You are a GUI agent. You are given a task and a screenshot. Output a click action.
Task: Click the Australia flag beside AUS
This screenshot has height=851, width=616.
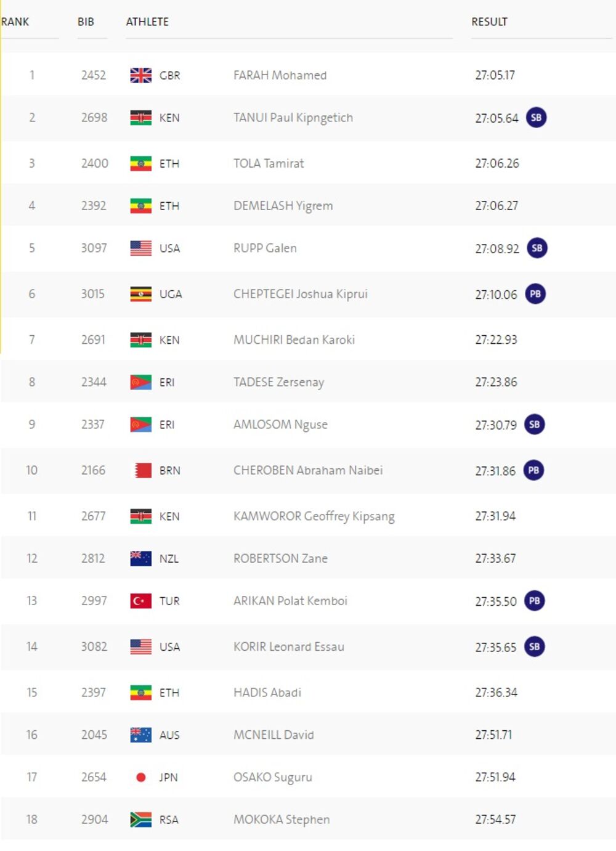[140, 735]
